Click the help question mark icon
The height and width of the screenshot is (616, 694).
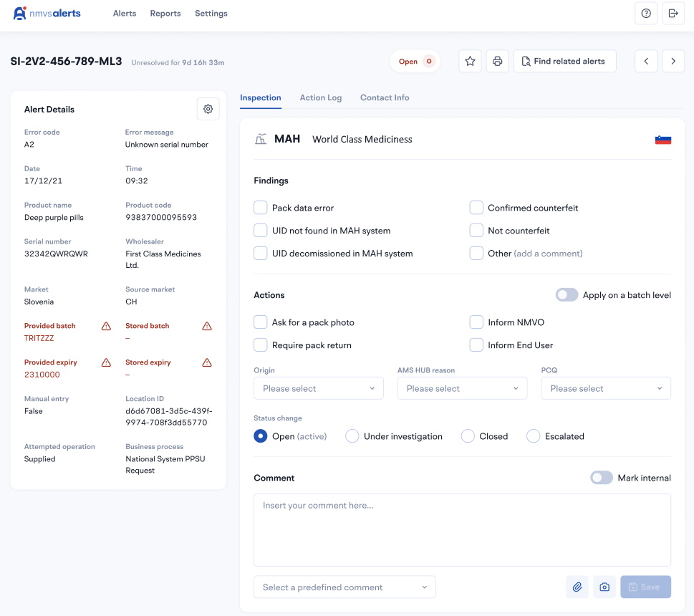coord(646,14)
